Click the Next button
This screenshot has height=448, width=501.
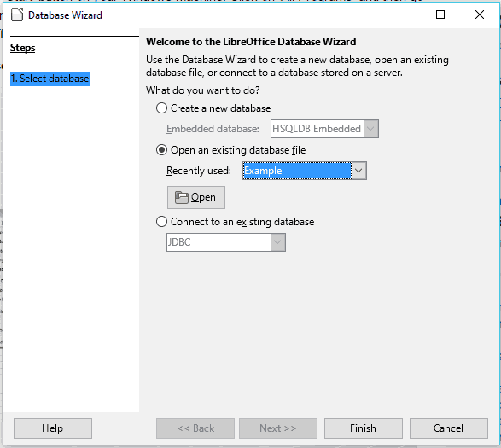278,428
